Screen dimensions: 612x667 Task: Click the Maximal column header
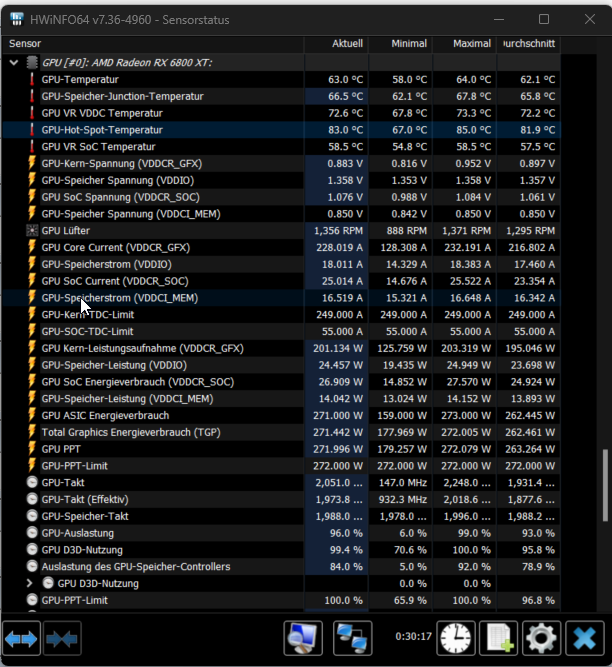pos(464,43)
